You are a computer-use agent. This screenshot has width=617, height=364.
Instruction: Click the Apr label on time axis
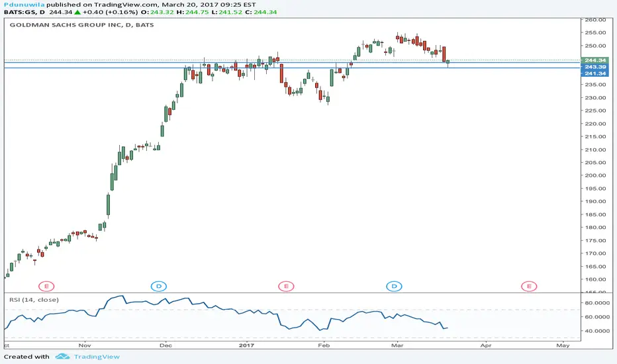(486, 345)
